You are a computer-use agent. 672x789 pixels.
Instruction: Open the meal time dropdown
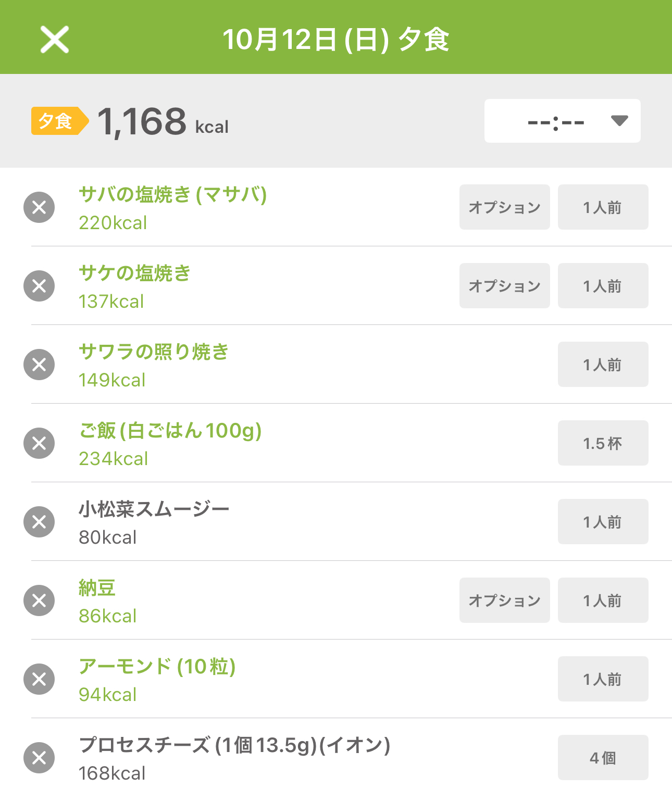(x=562, y=121)
